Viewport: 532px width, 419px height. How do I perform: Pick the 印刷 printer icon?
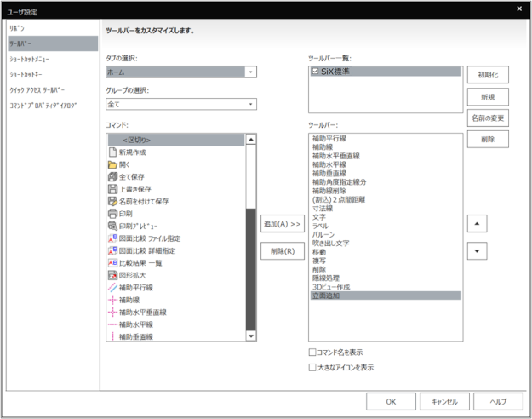tap(112, 214)
